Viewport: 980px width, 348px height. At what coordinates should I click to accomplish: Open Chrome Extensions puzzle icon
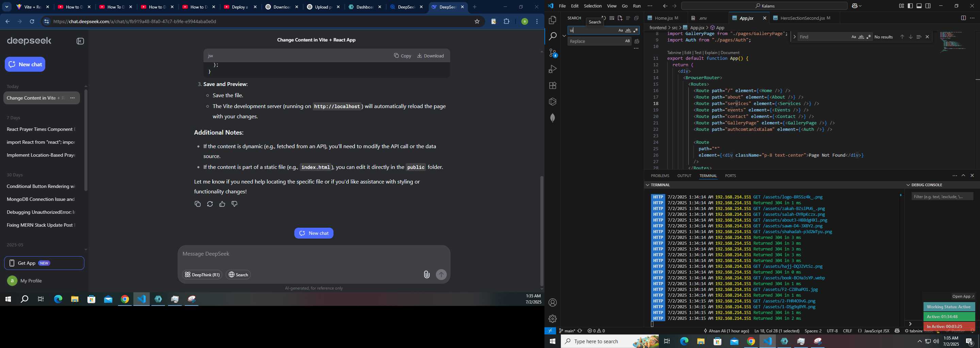point(506,22)
